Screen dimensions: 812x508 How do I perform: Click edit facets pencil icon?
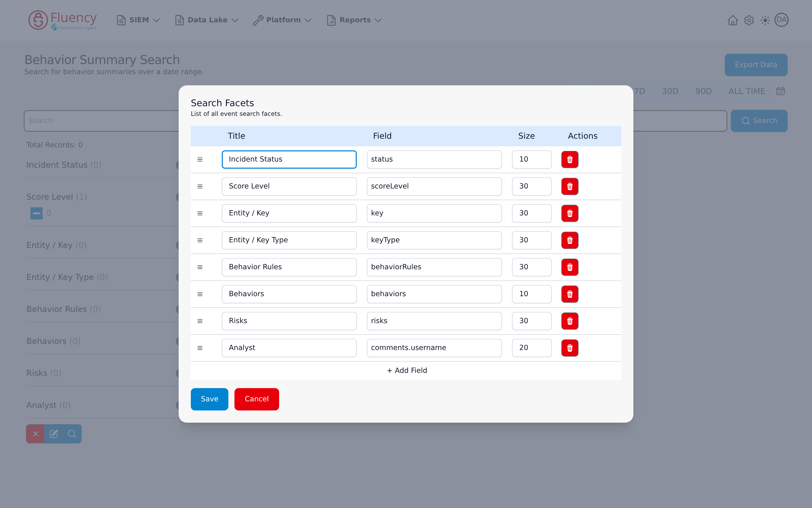(54, 434)
